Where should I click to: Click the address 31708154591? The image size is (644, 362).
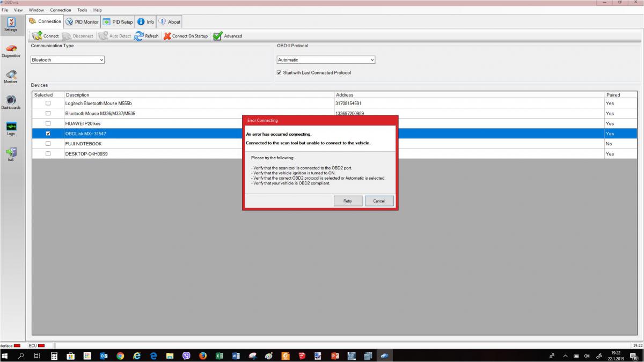click(348, 103)
